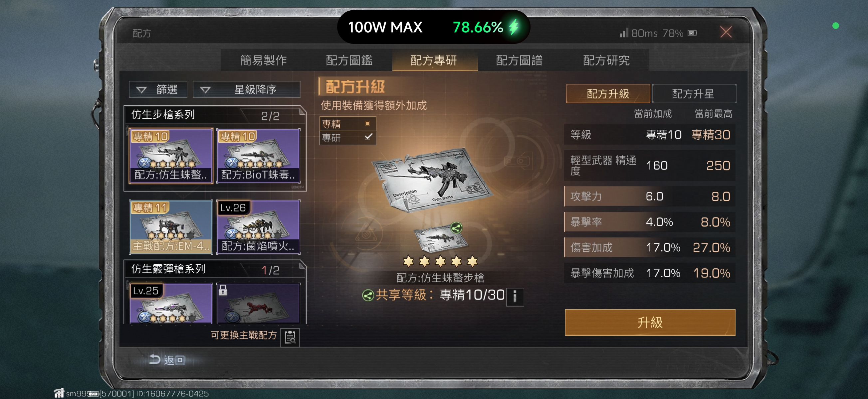Click the signal strength bars icon
The height and width of the screenshot is (399, 868).
coord(624,33)
